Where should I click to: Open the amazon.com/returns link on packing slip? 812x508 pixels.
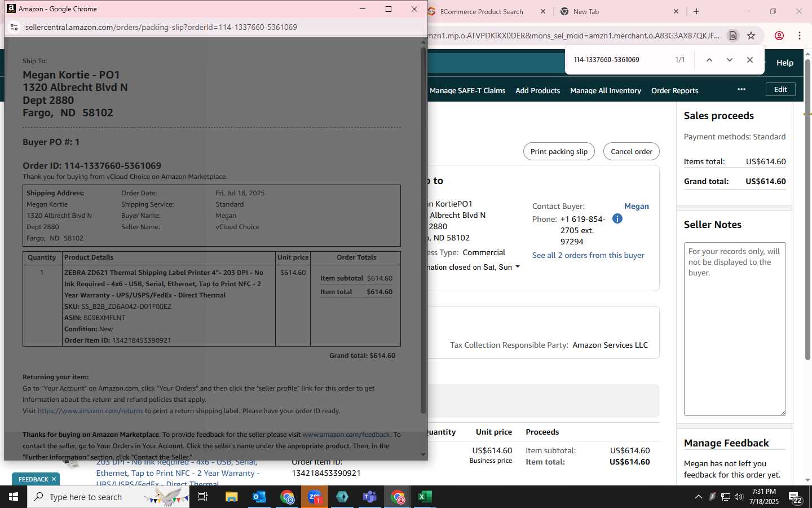click(x=90, y=411)
